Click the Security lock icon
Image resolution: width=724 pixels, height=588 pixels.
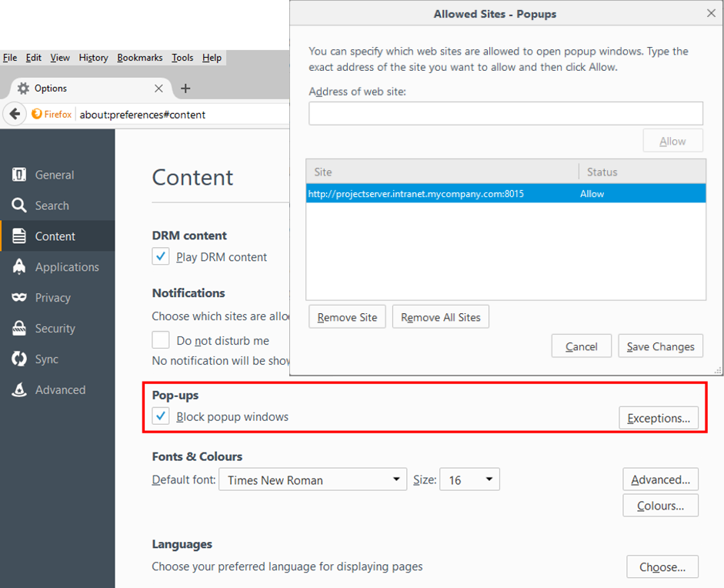click(x=19, y=329)
